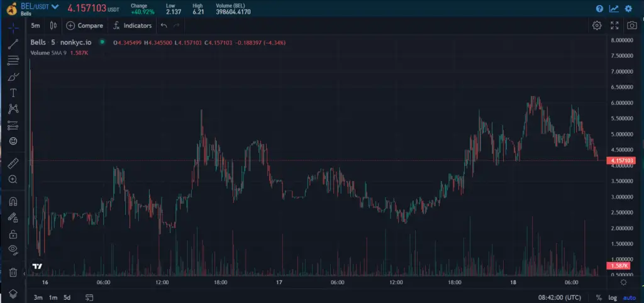Image resolution: width=644 pixels, height=303 pixels.
Task: Open the go to date icon
Action: 89,298
